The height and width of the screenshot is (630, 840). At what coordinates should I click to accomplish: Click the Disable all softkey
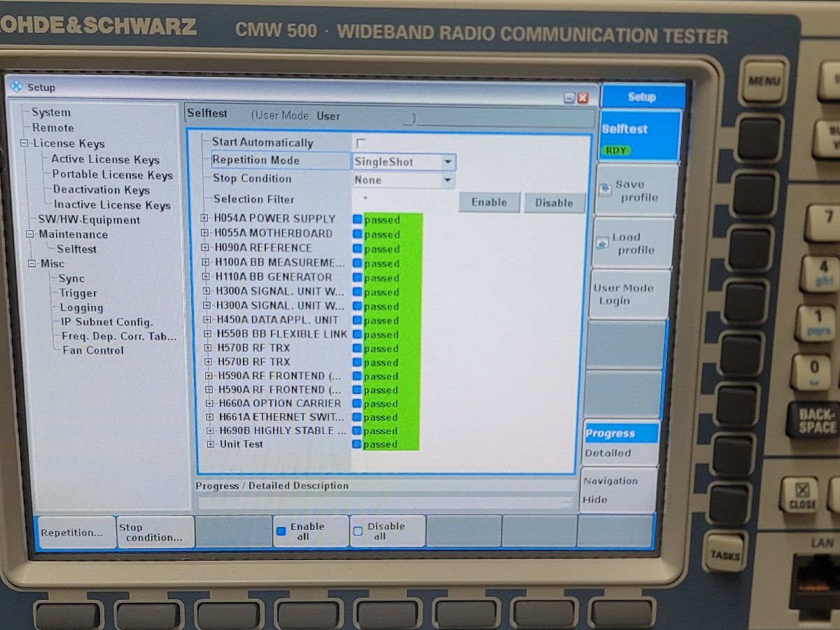(387, 531)
